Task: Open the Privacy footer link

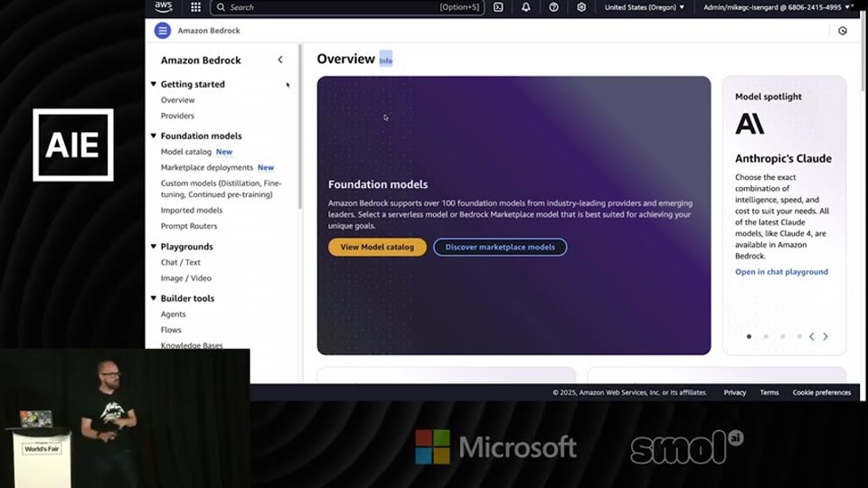Action: (x=734, y=392)
